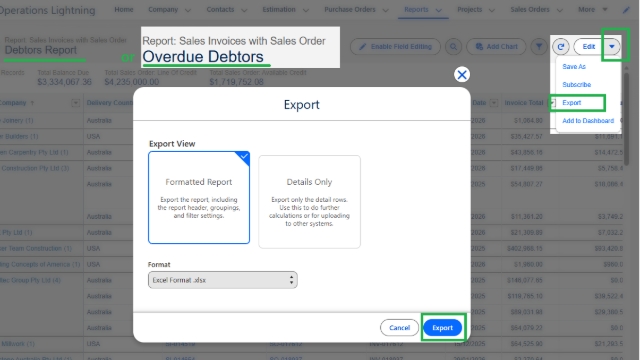The width and height of the screenshot is (640, 360).
Task: Click the Builders (1) row link
Action: pyautogui.click(x=19, y=136)
